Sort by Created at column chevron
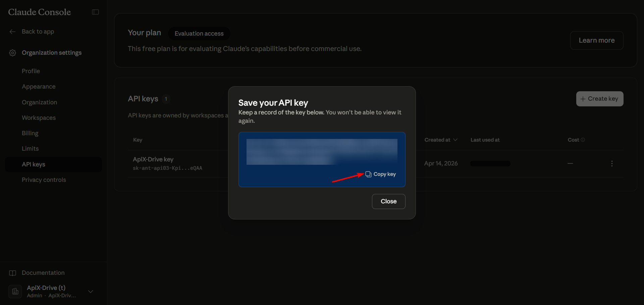 click(x=455, y=140)
